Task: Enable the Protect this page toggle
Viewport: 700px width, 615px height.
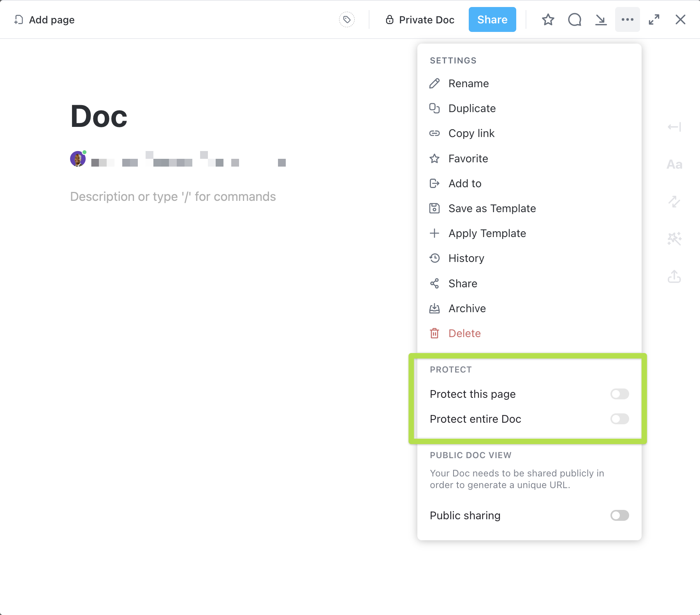Action: tap(619, 394)
